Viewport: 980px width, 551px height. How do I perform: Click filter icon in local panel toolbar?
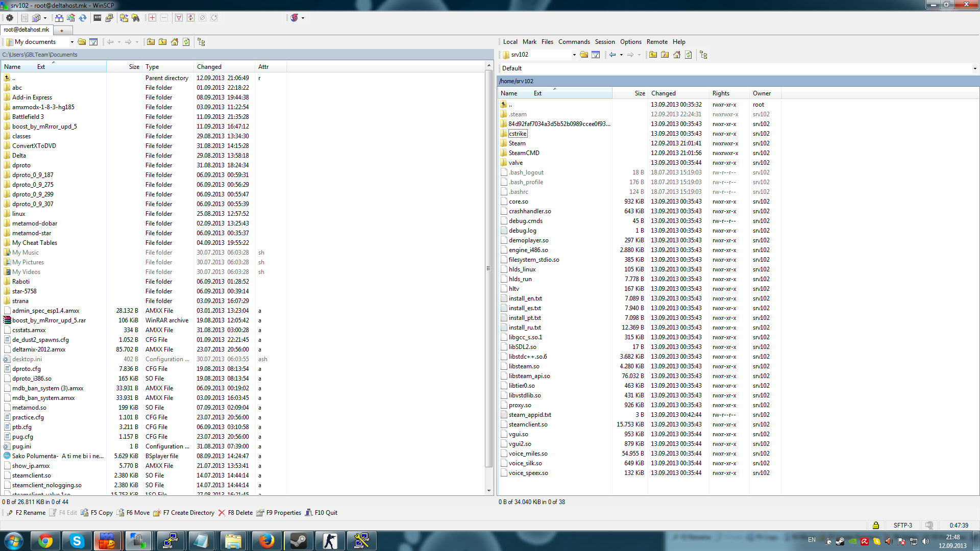[x=93, y=42]
